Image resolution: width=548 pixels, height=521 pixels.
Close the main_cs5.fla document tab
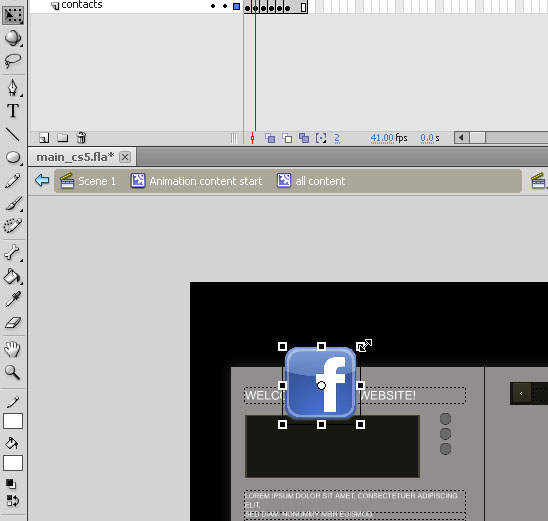(125, 157)
